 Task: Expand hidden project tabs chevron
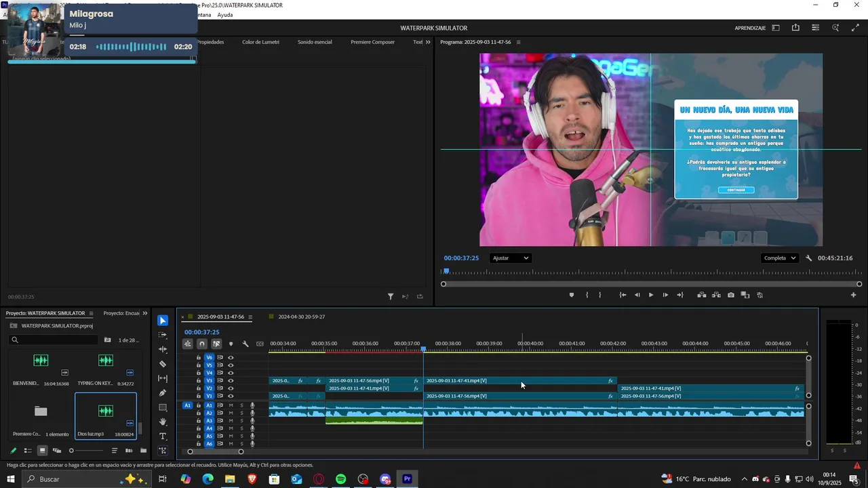(x=144, y=313)
